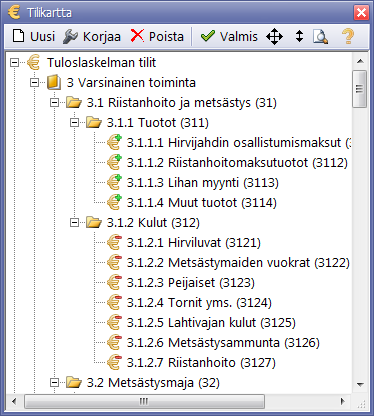Viewport: 374px width, 416px height.
Task: Select the 3.2 Metsästysmaja (32) label
Action: click(x=153, y=383)
